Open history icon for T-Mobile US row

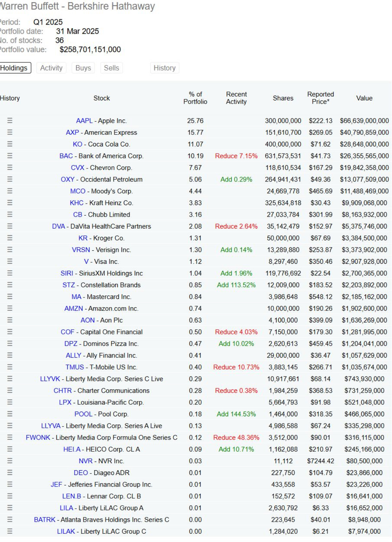click(x=10, y=367)
